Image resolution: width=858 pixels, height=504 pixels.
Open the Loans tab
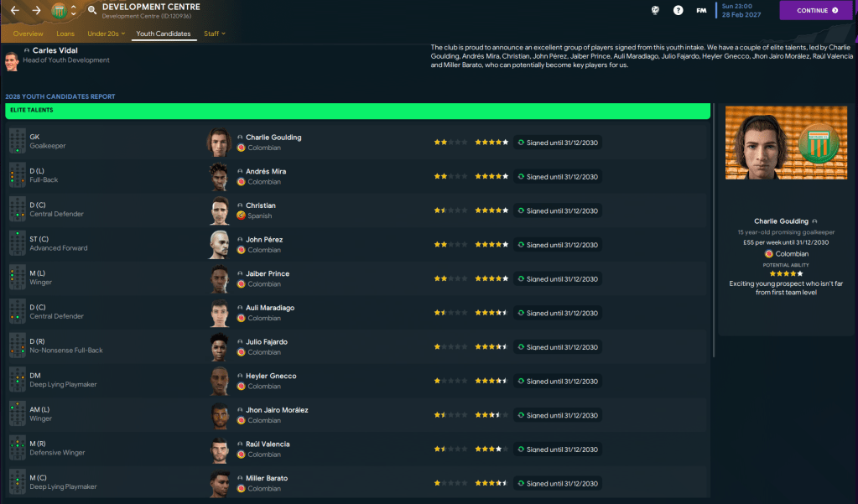point(65,34)
